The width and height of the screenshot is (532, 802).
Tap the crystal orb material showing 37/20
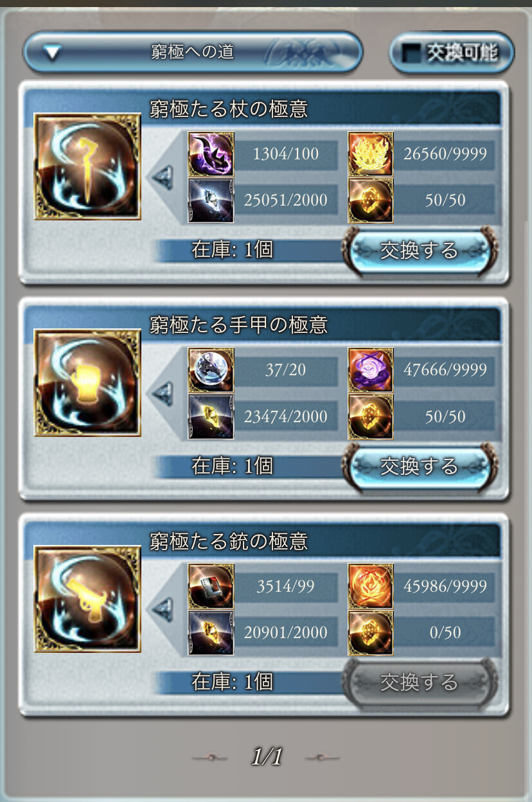point(211,370)
